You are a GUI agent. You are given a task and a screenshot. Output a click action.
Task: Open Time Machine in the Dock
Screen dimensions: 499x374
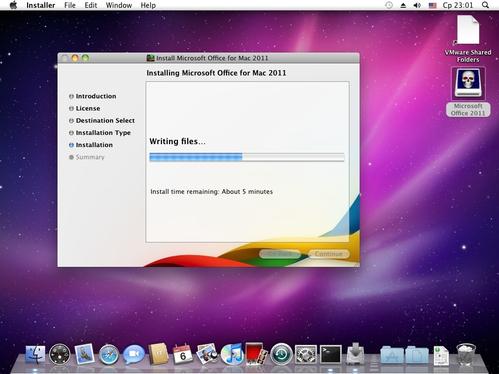click(281, 354)
